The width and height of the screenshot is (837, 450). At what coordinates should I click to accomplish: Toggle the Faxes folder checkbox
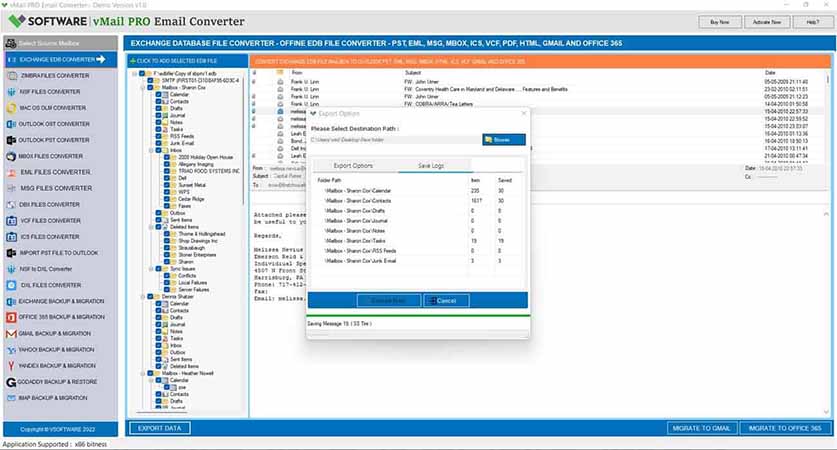click(167, 206)
